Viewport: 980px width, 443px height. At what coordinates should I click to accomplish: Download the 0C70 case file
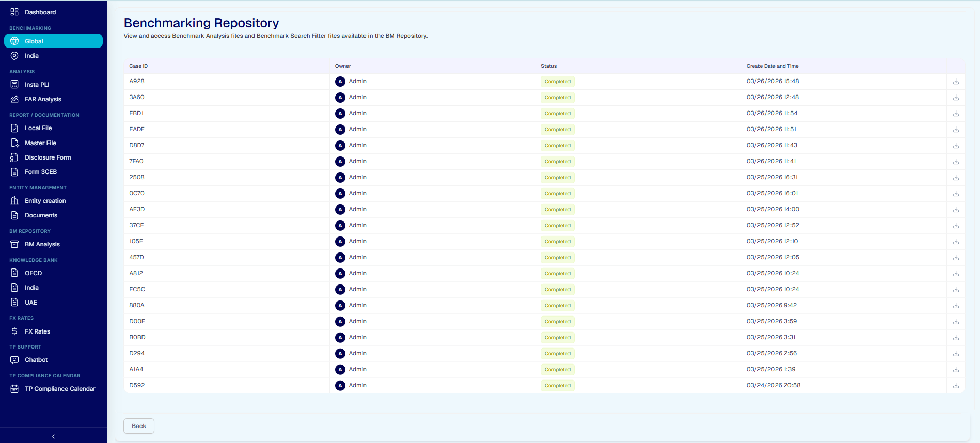point(956,194)
